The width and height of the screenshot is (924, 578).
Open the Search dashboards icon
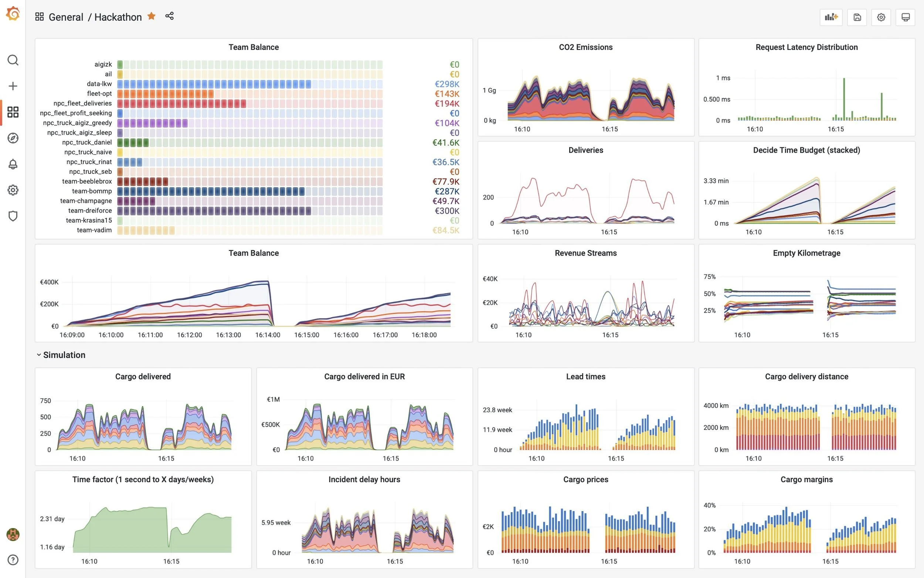point(13,60)
